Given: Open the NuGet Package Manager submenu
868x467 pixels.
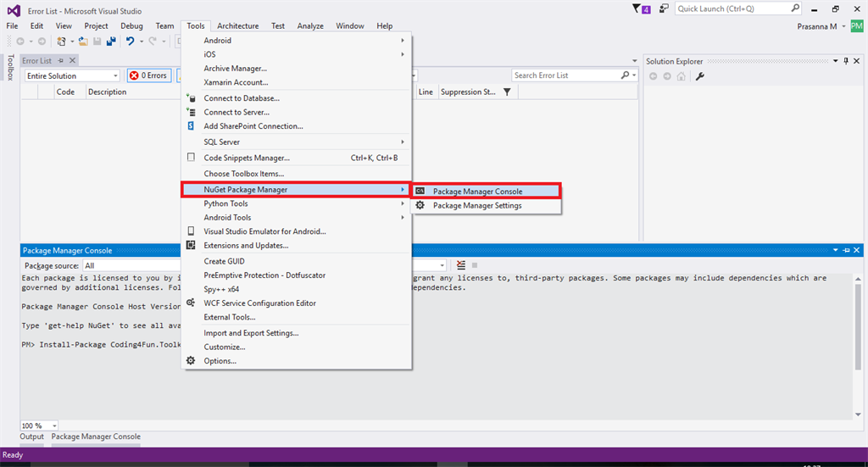Looking at the screenshot, I should tap(297, 189).
